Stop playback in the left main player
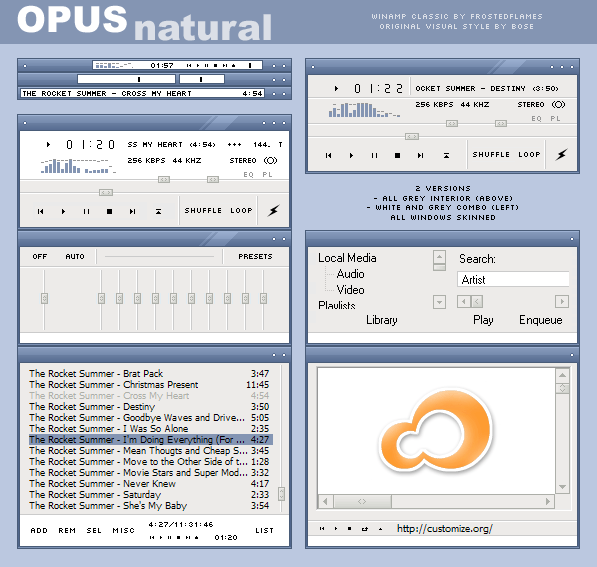 point(109,211)
